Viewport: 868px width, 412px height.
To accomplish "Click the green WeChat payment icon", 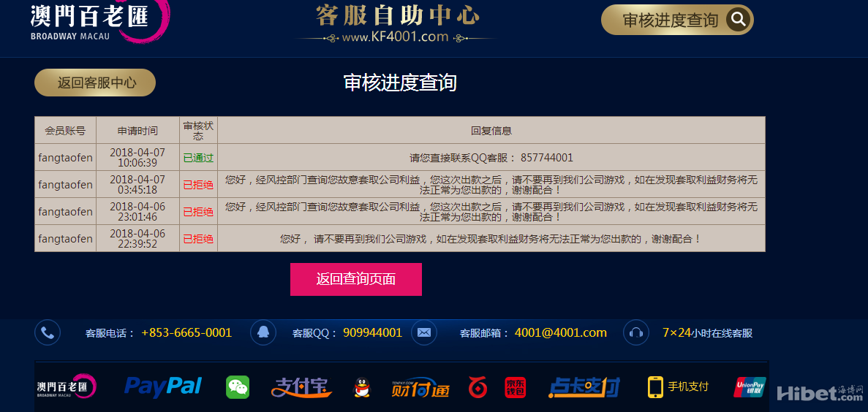I will [238, 387].
